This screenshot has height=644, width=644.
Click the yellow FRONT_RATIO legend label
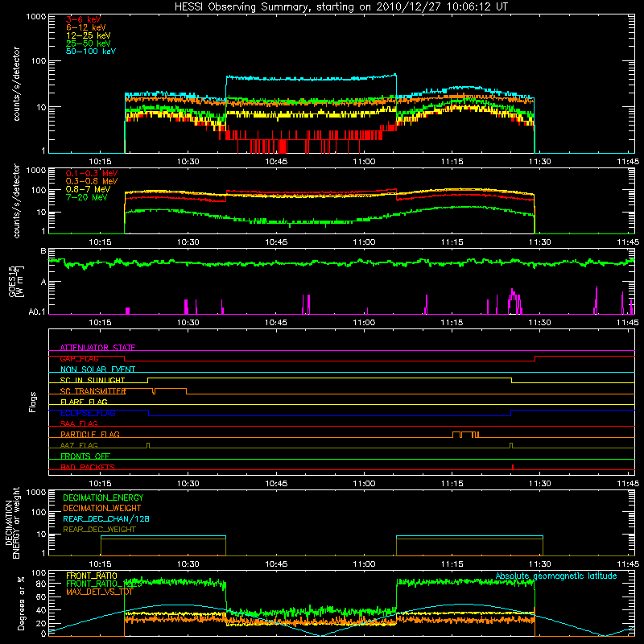click(x=92, y=576)
